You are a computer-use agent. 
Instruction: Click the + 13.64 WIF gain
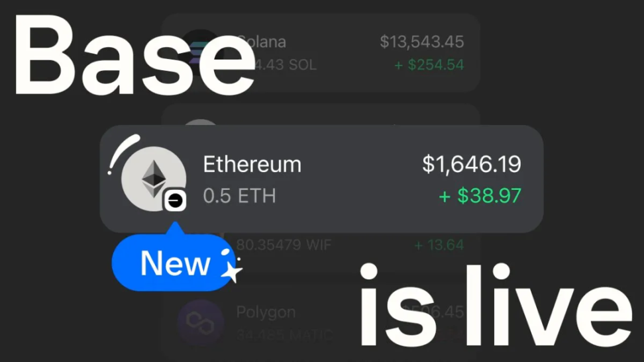[x=439, y=245]
